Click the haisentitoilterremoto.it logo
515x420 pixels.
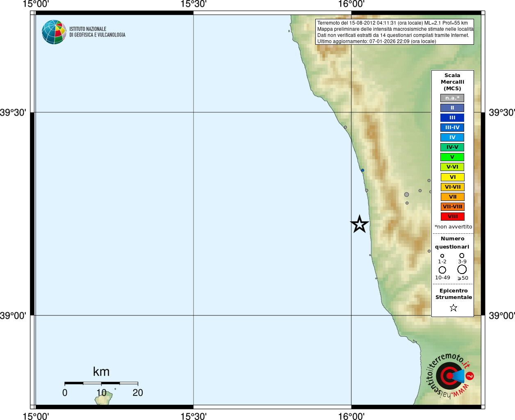point(451,375)
